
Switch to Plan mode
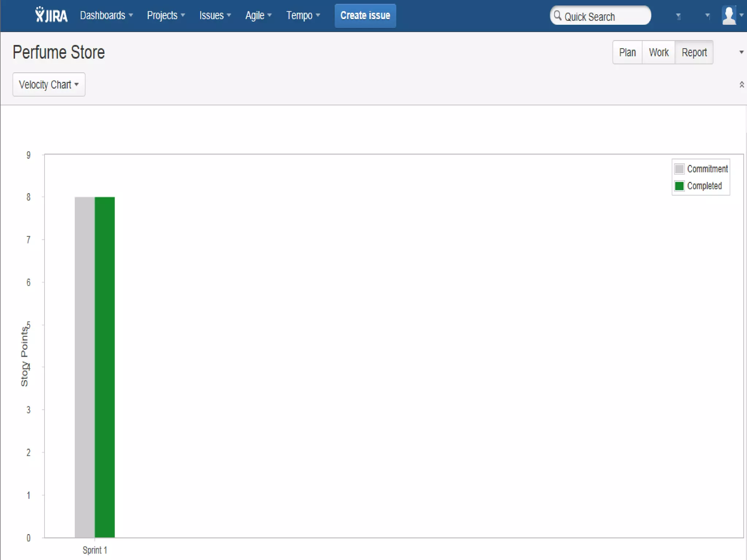click(627, 52)
